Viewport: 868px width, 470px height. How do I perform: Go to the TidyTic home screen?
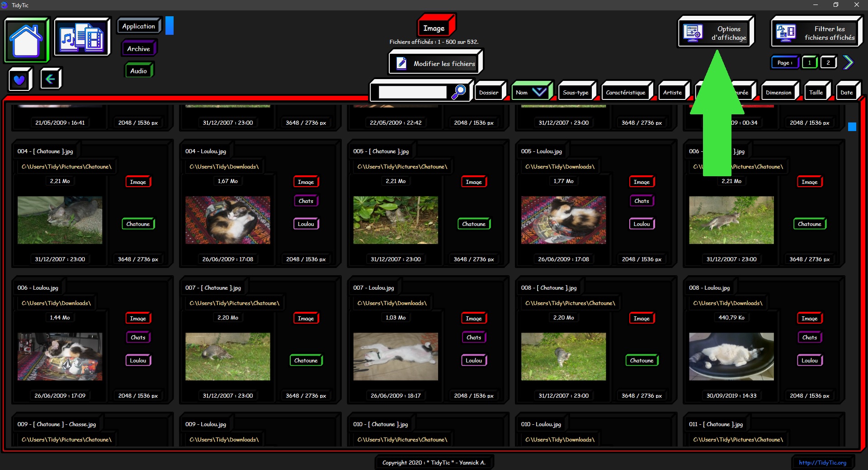coord(26,39)
